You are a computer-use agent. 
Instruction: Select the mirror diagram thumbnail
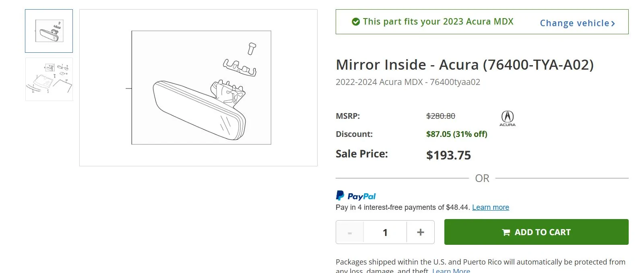click(49, 30)
